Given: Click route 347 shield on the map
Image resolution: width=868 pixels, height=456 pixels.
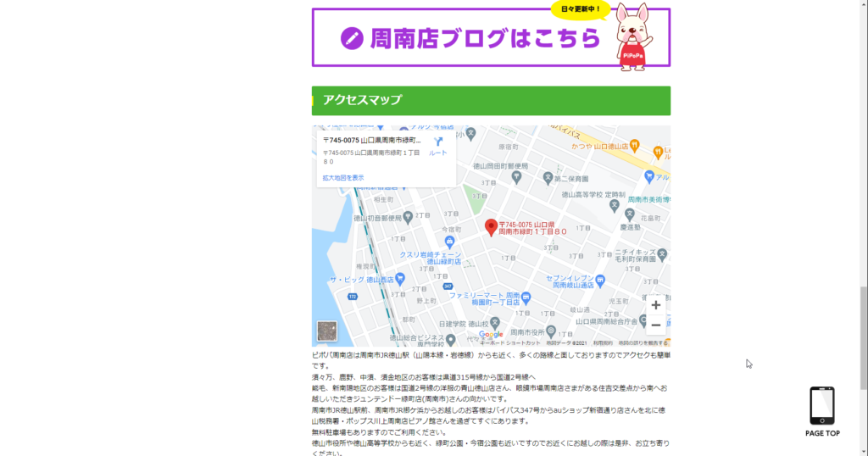Looking at the screenshot, I should pyautogui.click(x=448, y=286).
